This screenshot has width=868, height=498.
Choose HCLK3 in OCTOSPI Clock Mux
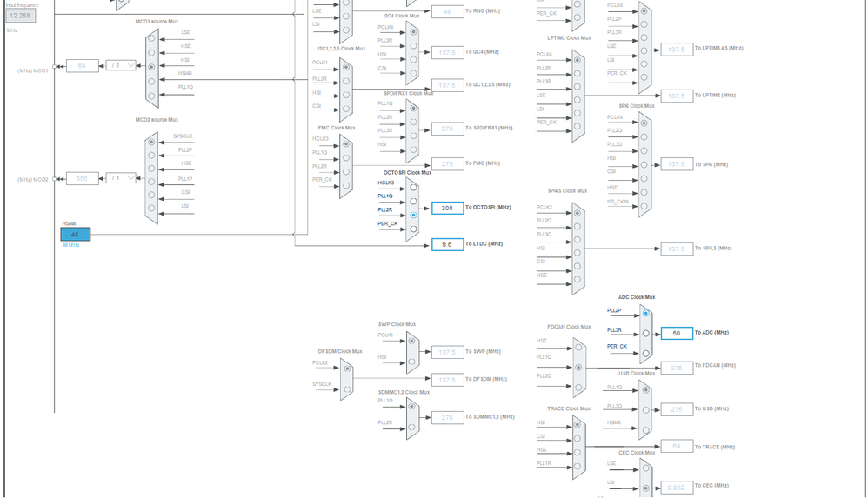[x=413, y=188]
